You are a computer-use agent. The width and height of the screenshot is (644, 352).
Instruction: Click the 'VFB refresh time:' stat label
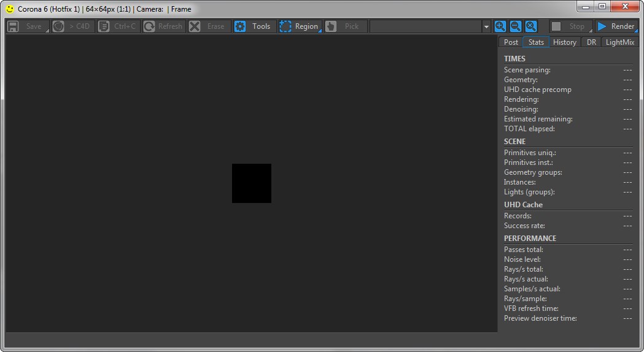[x=532, y=308]
